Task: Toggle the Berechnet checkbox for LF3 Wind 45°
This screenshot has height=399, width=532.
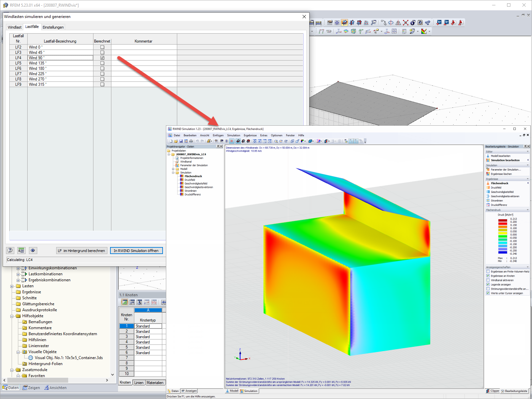Action: point(102,53)
